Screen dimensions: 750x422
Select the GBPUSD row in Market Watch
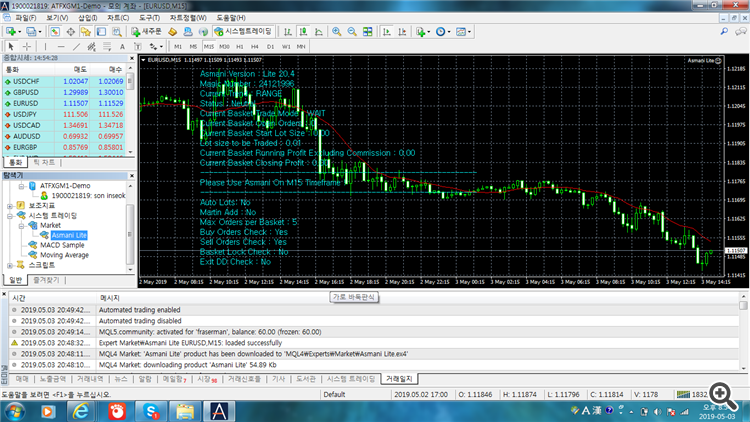click(64, 92)
